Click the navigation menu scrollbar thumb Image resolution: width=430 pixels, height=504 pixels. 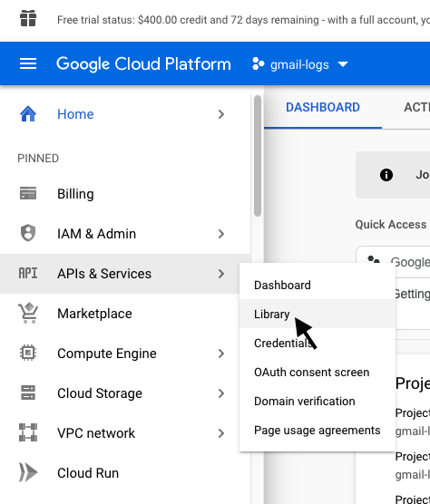pyautogui.click(x=258, y=156)
